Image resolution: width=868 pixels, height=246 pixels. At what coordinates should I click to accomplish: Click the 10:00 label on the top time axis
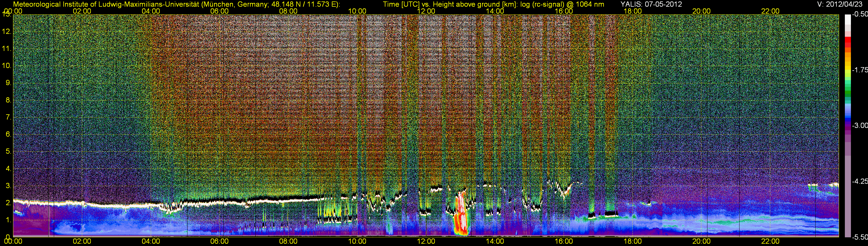(357, 11)
